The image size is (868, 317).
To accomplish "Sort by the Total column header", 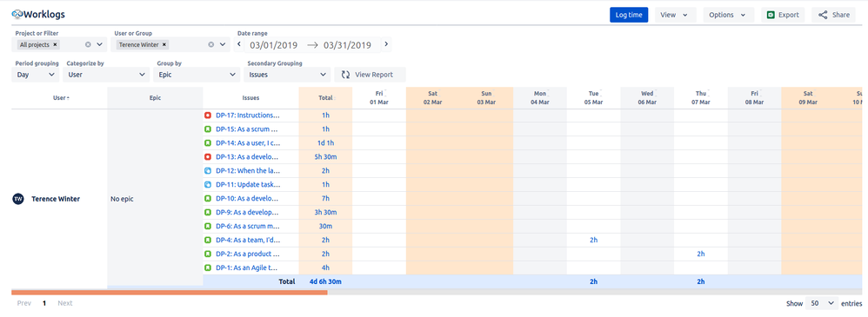I will (x=325, y=98).
